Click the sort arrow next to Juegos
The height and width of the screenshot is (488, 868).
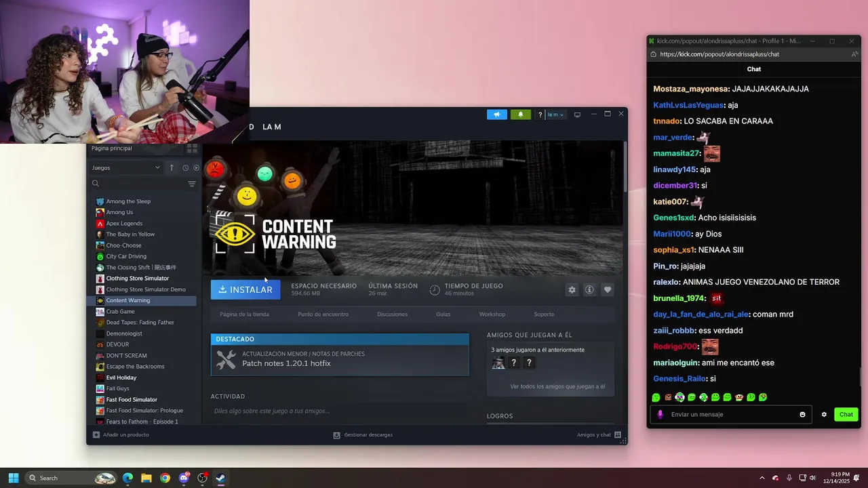(172, 167)
